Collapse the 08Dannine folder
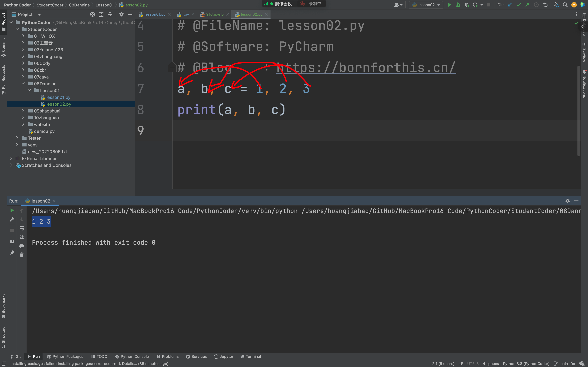 click(x=23, y=83)
